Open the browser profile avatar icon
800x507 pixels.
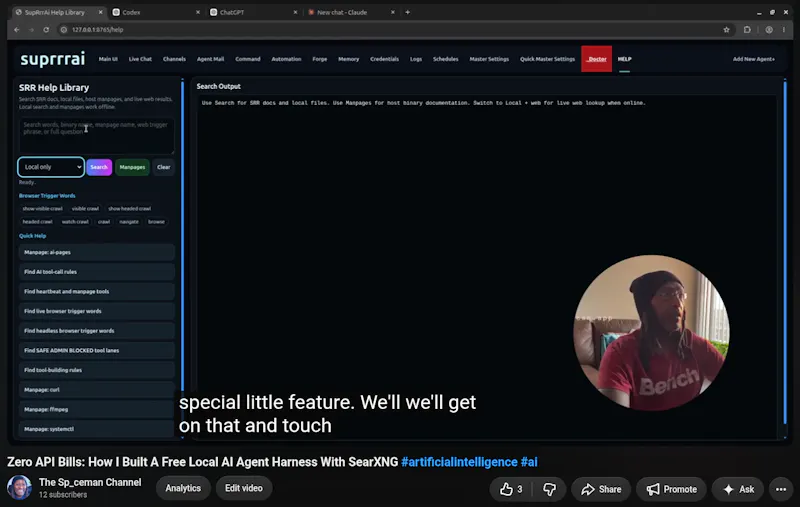point(769,30)
